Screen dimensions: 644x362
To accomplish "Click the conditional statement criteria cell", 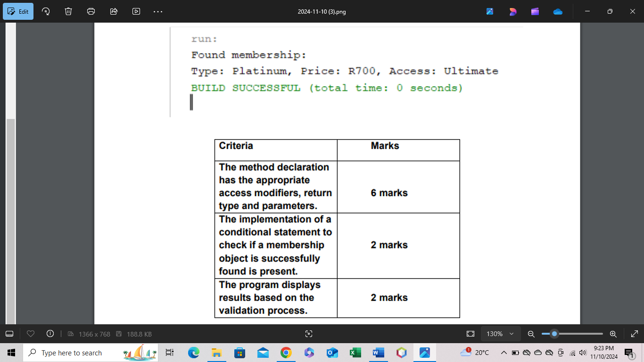I will [276, 246].
